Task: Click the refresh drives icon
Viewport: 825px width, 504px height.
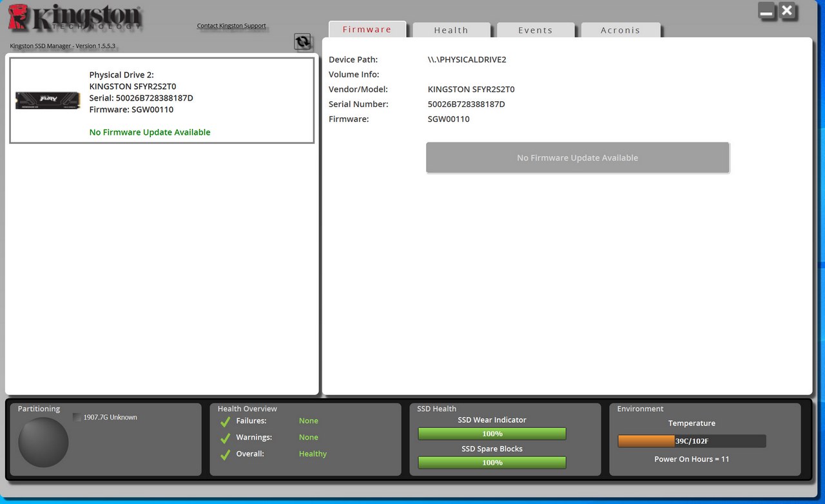Action: point(302,42)
